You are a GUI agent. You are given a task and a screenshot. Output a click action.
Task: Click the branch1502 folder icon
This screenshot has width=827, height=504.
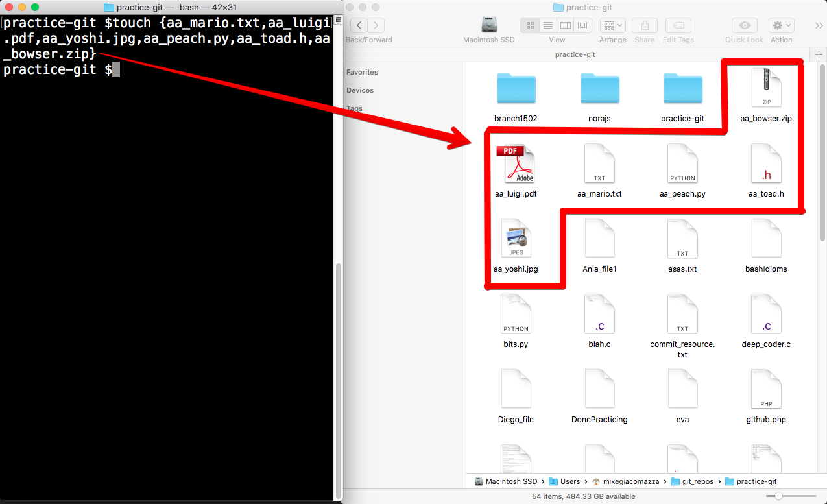[516, 89]
